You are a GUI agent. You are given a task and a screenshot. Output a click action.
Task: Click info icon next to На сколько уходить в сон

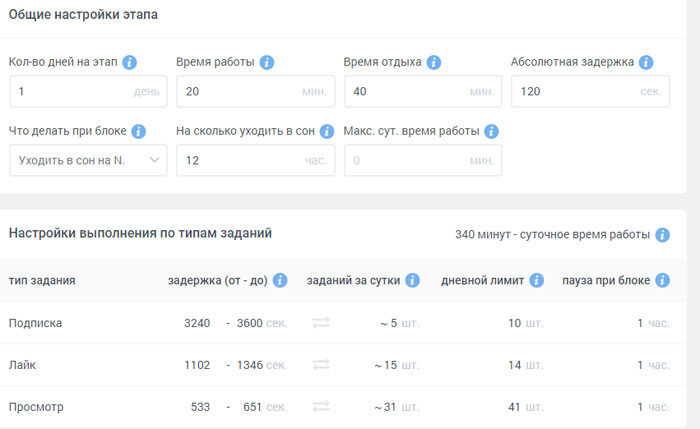point(327,131)
